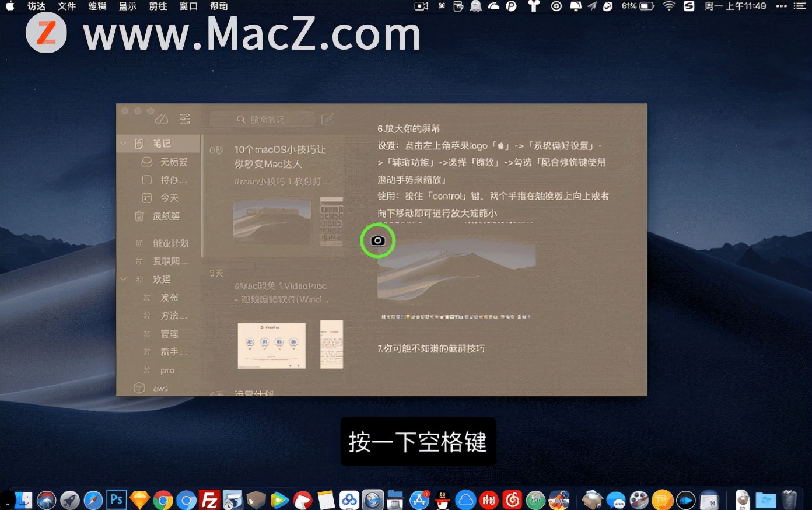Open the App Store from the Dock
Image resolution: width=812 pixels, height=510 pixels.
point(419,499)
